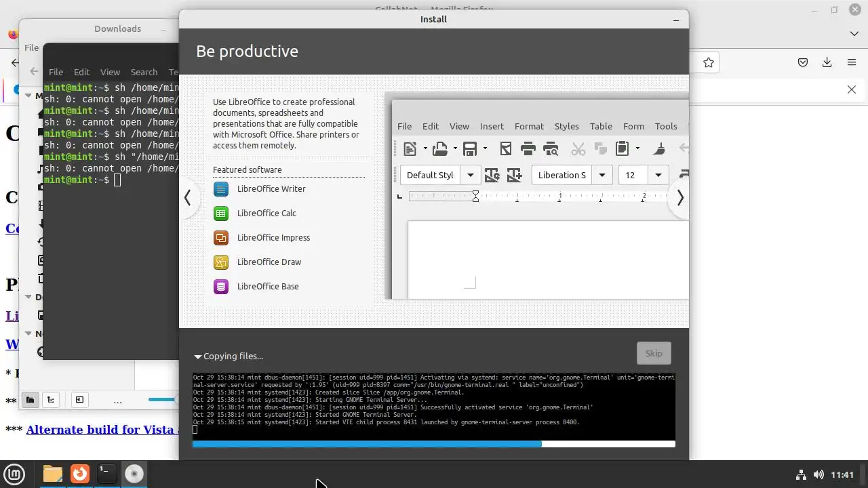This screenshot has width=868, height=488.
Task: Switch to Firefox from the taskbar
Action: [x=80, y=474]
